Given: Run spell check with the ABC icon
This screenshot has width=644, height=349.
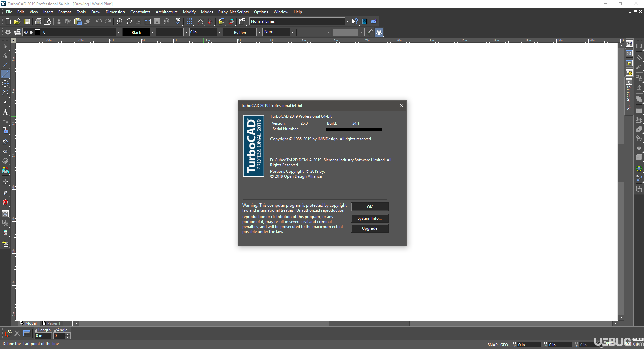Looking at the screenshot, I should tap(178, 21).
